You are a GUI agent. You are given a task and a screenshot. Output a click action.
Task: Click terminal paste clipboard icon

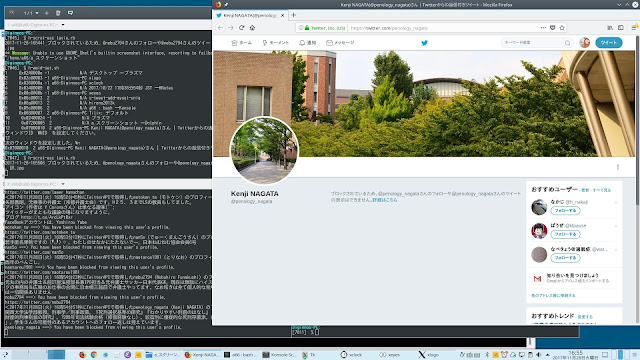58,13
